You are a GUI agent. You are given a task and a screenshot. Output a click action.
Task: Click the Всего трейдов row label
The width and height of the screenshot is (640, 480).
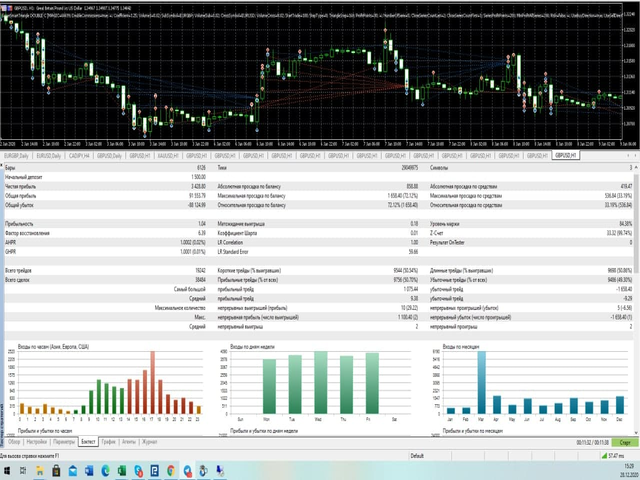coord(18,271)
